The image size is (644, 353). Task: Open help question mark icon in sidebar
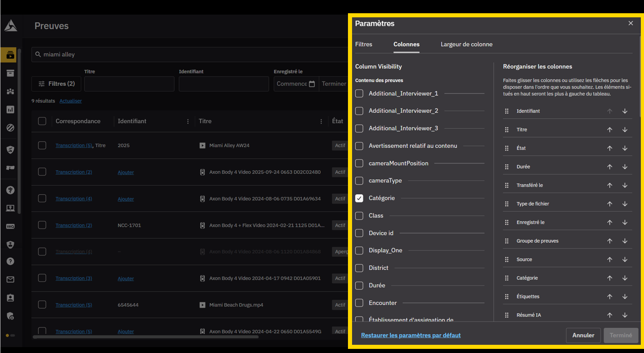coord(10,261)
